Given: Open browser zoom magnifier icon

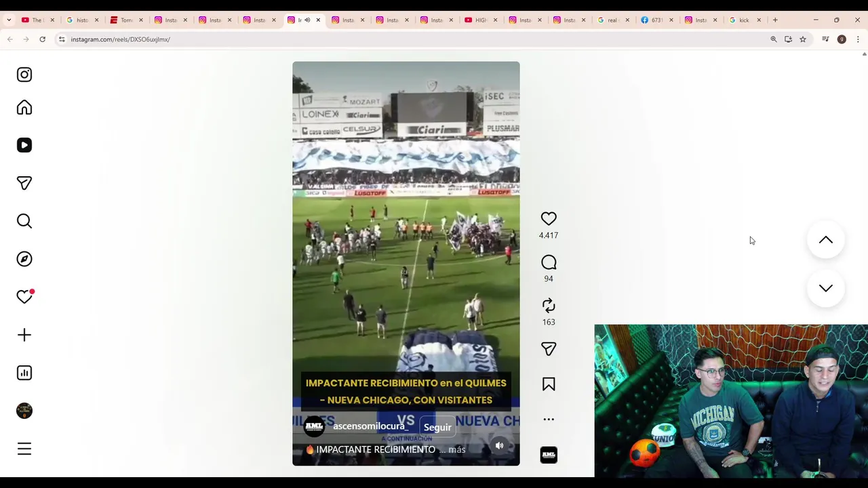Looking at the screenshot, I should click(x=774, y=39).
